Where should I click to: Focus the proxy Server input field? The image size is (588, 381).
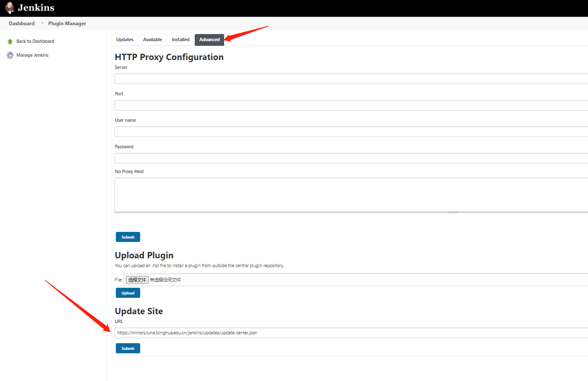click(x=351, y=79)
